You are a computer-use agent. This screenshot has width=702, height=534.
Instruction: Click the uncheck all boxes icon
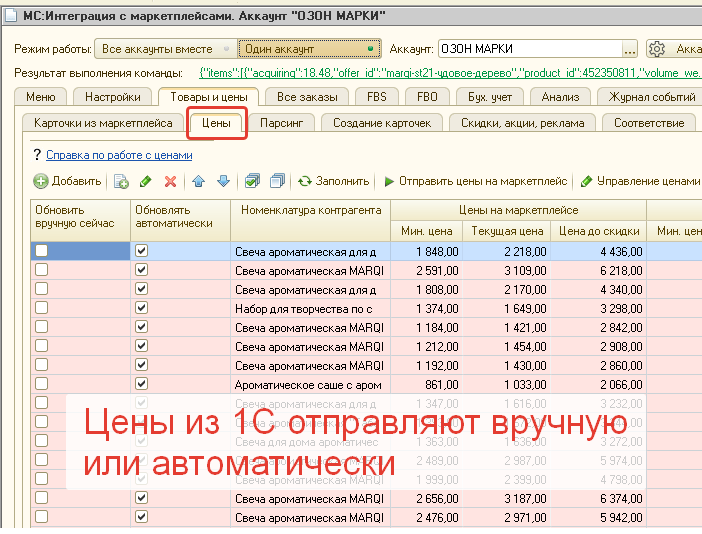277,181
